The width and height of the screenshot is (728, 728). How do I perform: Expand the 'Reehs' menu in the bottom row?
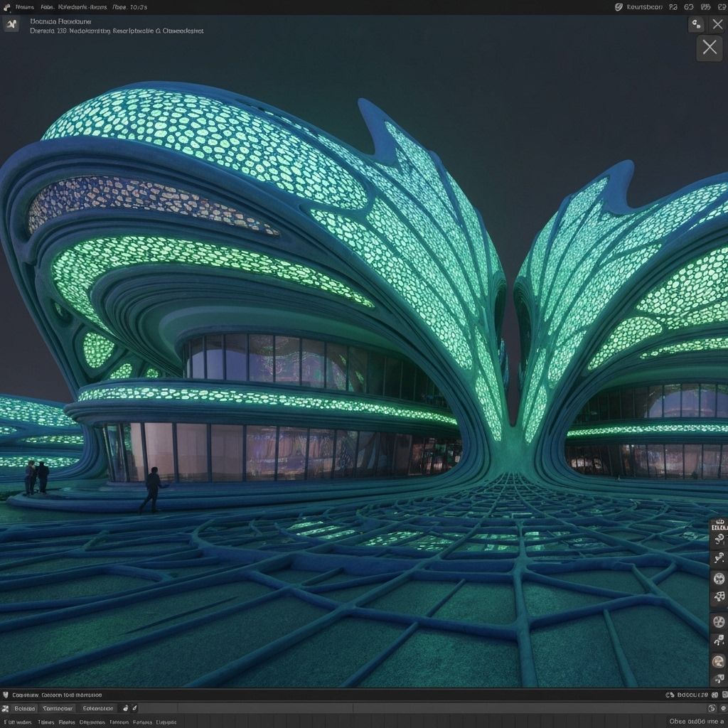[67, 722]
